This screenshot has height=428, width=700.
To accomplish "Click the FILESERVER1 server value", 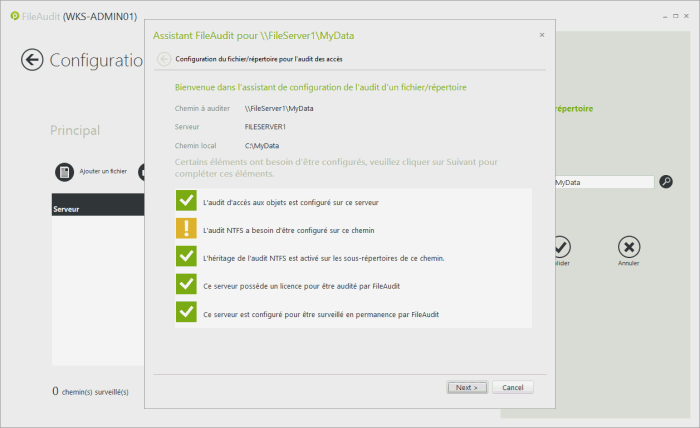I will (265, 127).
